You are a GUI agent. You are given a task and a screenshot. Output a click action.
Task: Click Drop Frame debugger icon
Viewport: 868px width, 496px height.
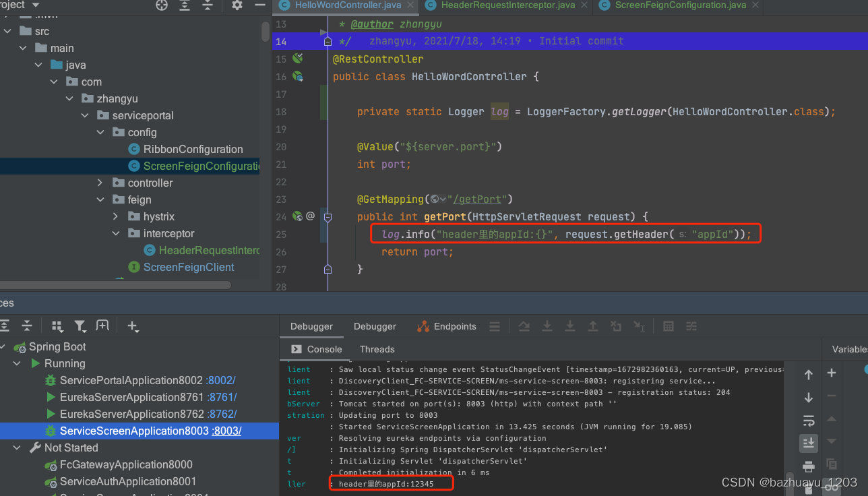(x=616, y=326)
